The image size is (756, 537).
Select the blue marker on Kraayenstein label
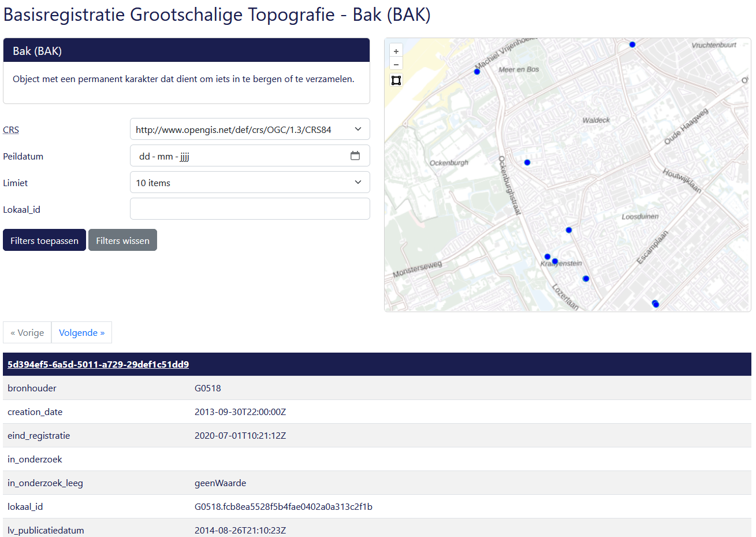[555, 261]
